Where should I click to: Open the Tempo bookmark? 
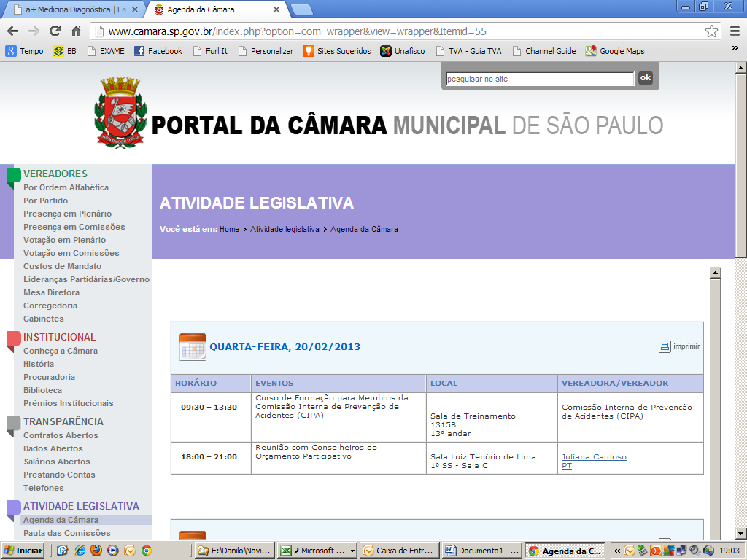(x=24, y=51)
